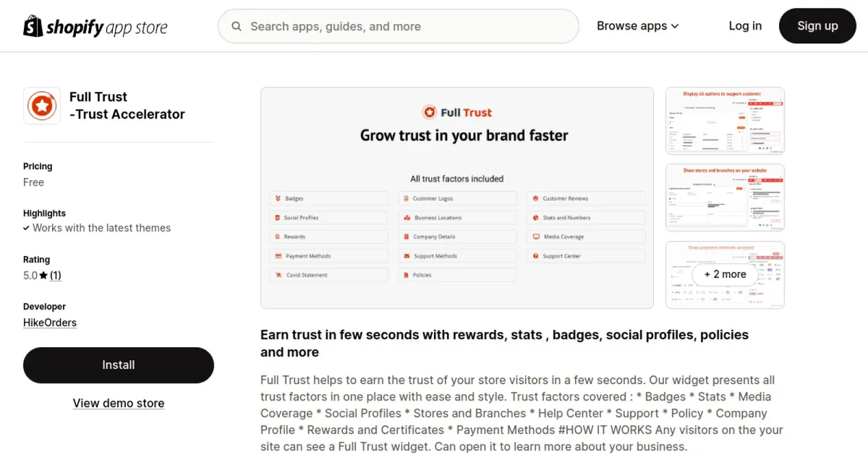Screen dimensions: 868x470
Task: Click the Payment Methods icon in the feature list
Action: (x=278, y=256)
